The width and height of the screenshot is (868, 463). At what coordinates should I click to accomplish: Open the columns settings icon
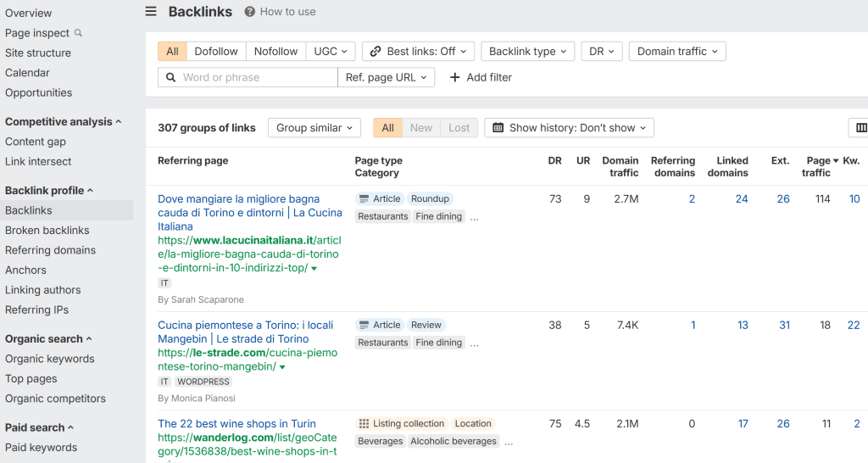coord(861,128)
